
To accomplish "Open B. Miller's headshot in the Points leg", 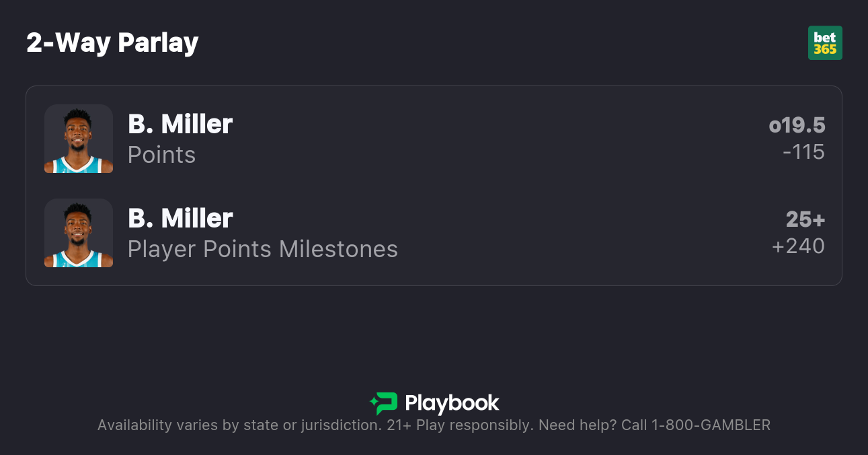I will 79,139.
